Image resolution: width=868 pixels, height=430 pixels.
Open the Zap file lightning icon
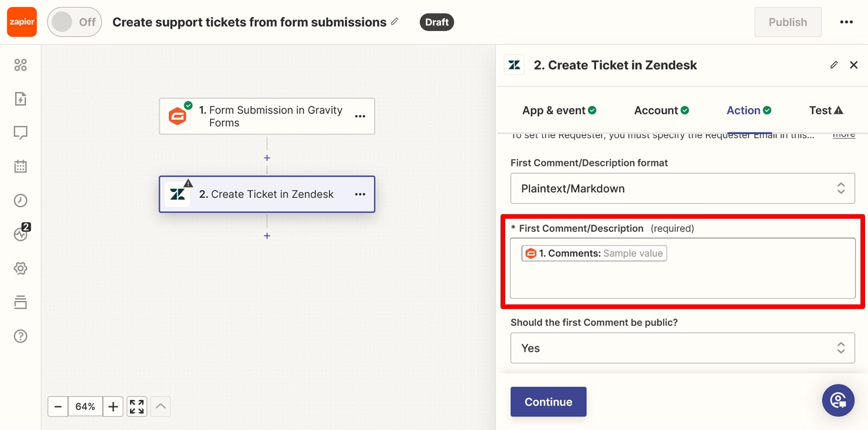20,99
